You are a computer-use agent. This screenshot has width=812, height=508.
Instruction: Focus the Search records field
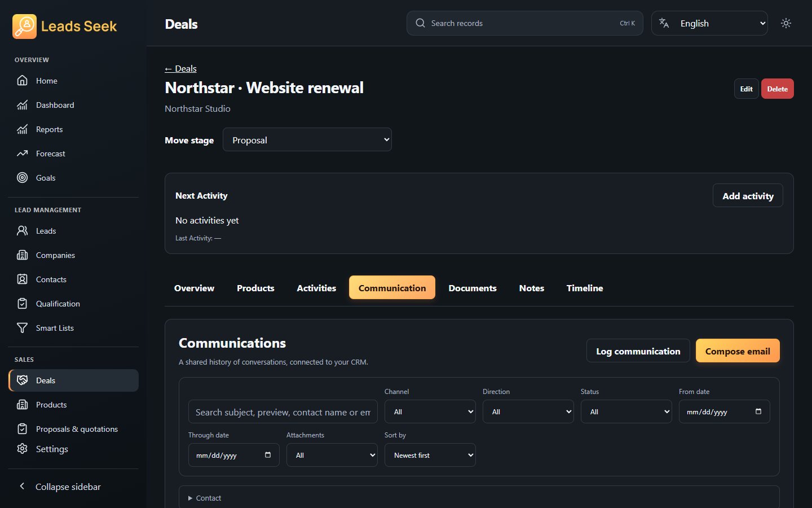click(x=524, y=23)
